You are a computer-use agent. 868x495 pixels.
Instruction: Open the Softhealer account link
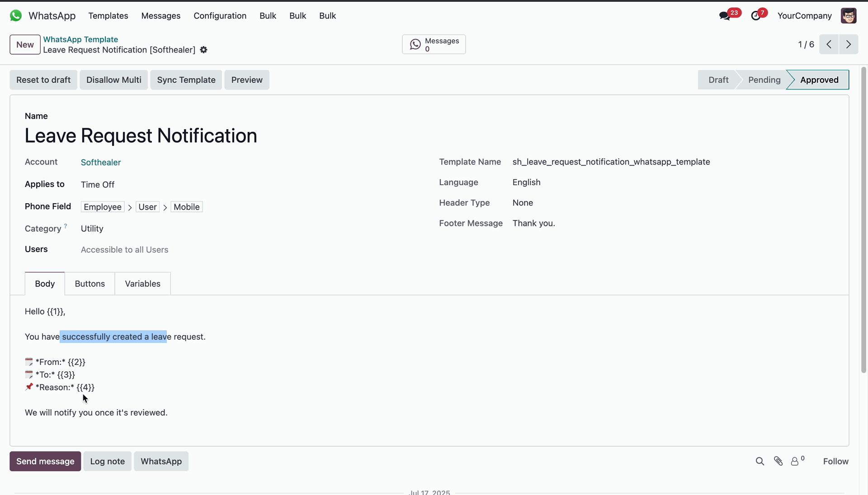[x=101, y=162]
